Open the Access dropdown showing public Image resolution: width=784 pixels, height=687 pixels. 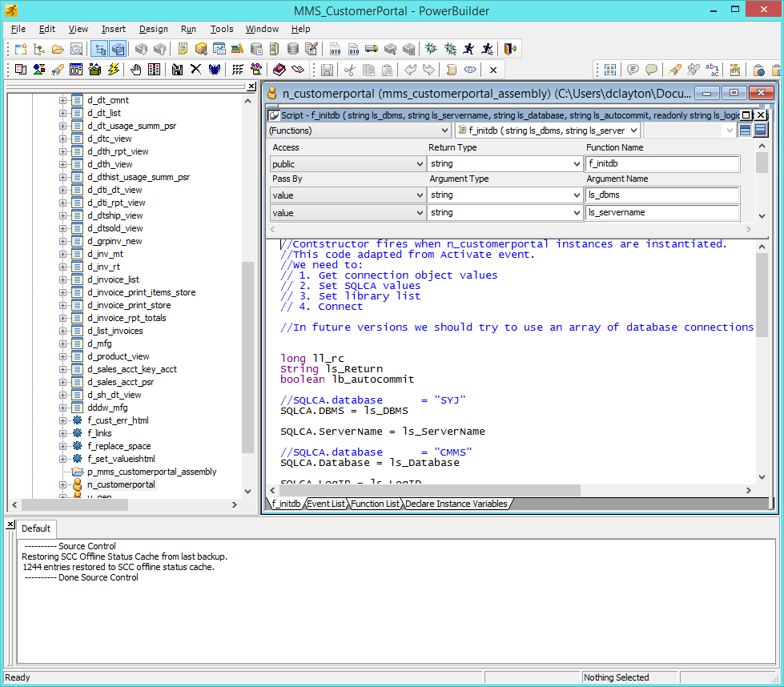click(x=348, y=164)
